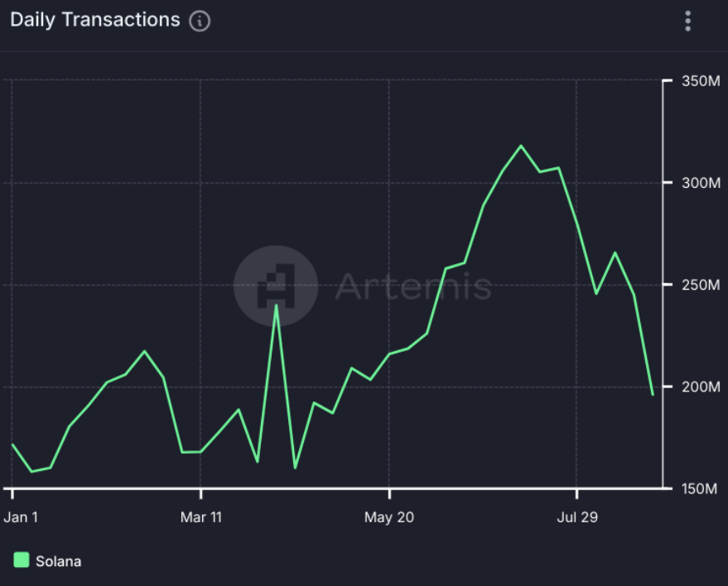Select the Daily Transactions chart title
Image resolution: width=728 pixels, height=586 pixels.
click(x=94, y=20)
